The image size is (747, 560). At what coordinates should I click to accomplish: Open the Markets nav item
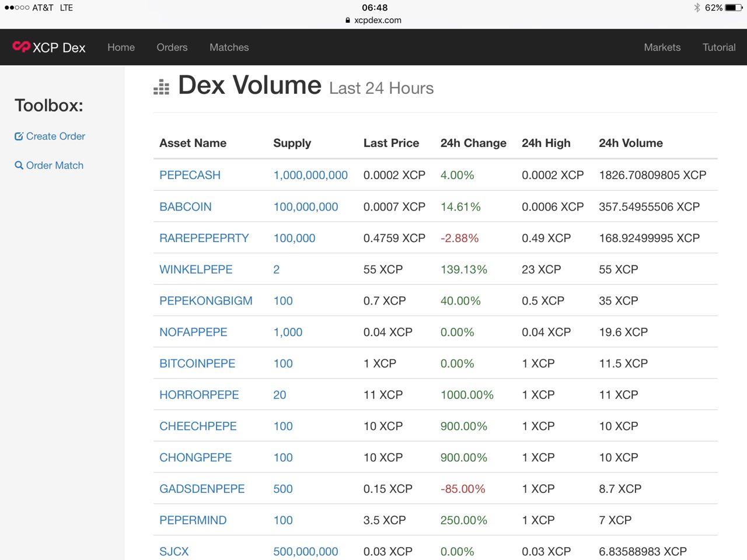(x=662, y=47)
